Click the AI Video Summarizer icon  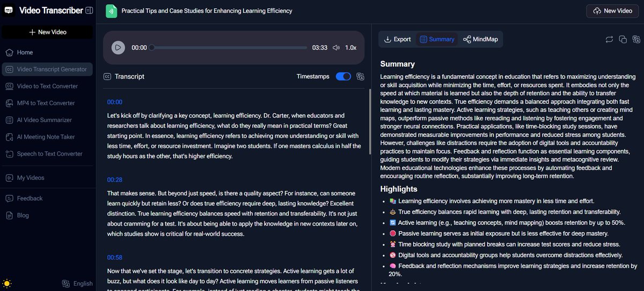[x=9, y=120]
